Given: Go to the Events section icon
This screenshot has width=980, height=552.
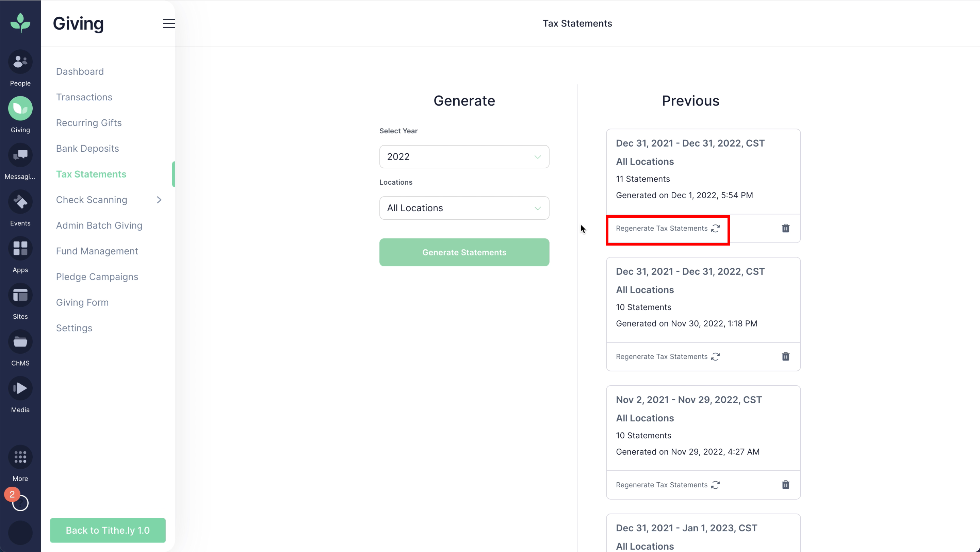Looking at the screenshot, I should pos(20,202).
